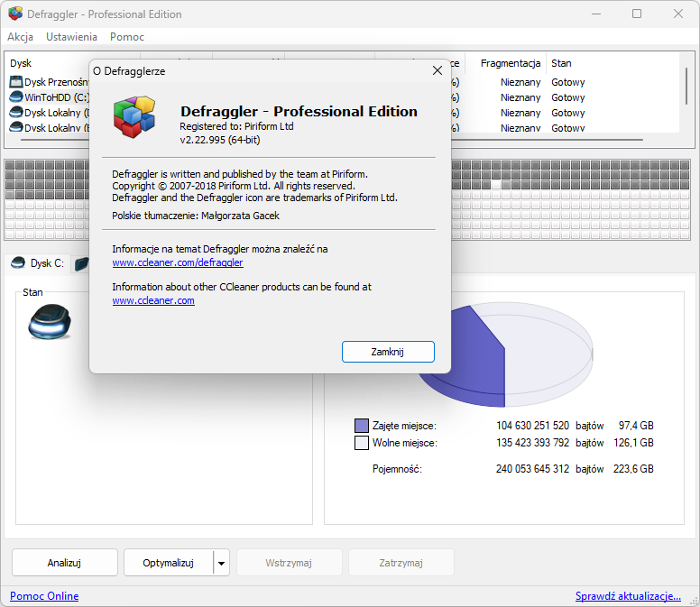Image resolution: width=700 pixels, height=607 pixels.
Task: Open the www.ccleaner.com link
Action: [153, 300]
